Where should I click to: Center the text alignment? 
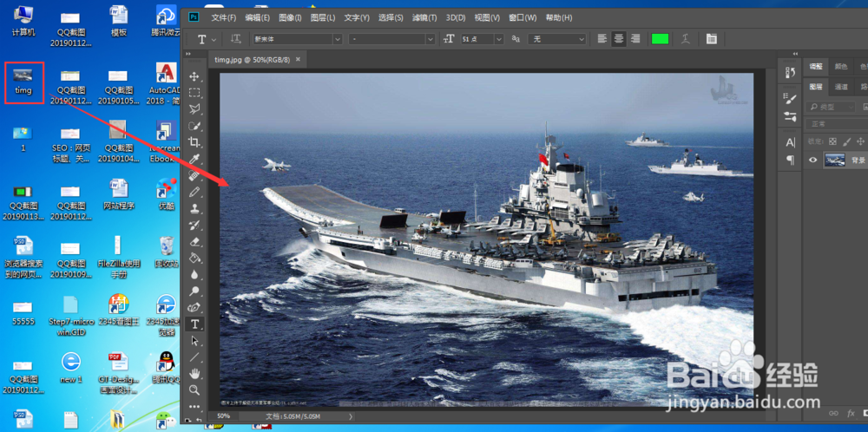619,39
